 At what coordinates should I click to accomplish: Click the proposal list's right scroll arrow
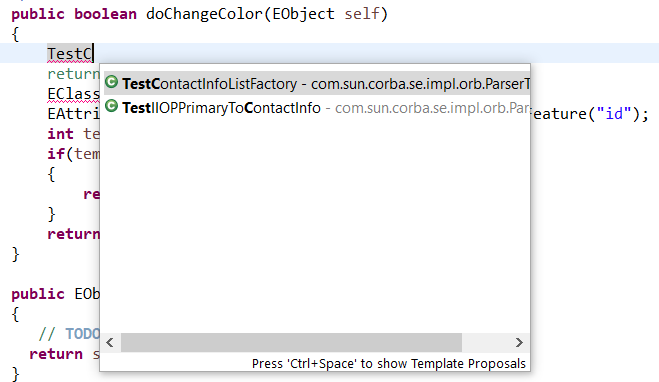pos(519,342)
